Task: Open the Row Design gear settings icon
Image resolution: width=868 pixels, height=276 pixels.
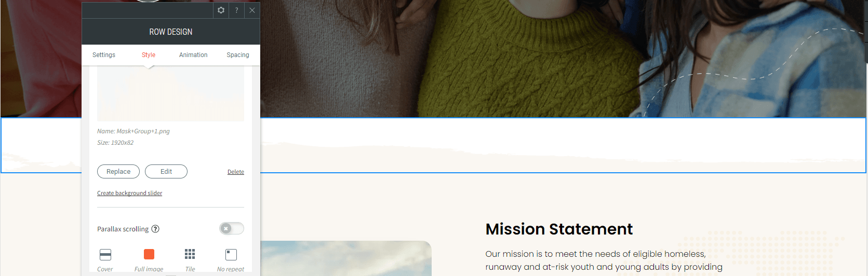Action: pos(221,10)
